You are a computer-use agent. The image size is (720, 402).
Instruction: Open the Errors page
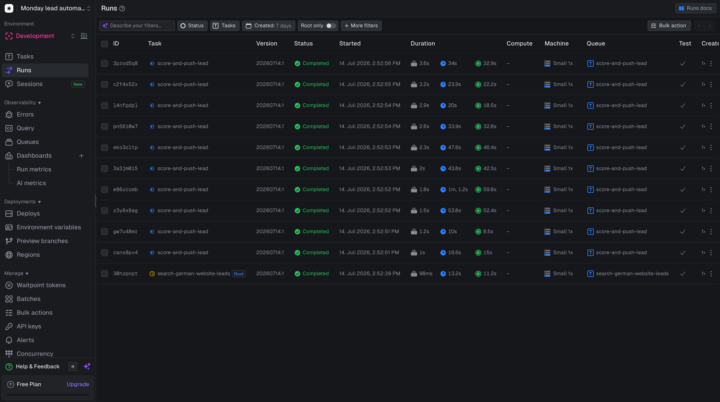click(45, 114)
